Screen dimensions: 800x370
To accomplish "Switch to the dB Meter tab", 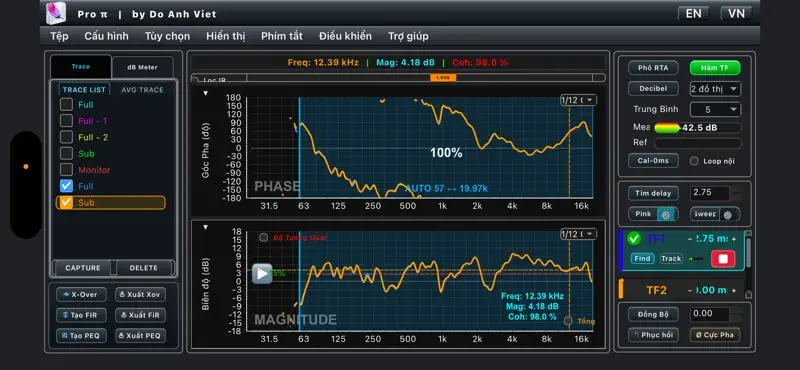I will [x=142, y=67].
